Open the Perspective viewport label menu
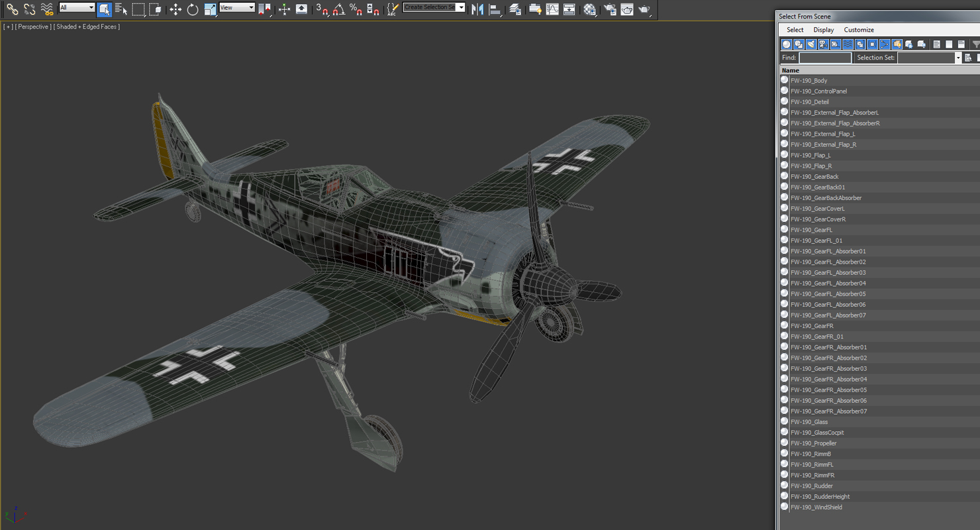 (x=33, y=27)
